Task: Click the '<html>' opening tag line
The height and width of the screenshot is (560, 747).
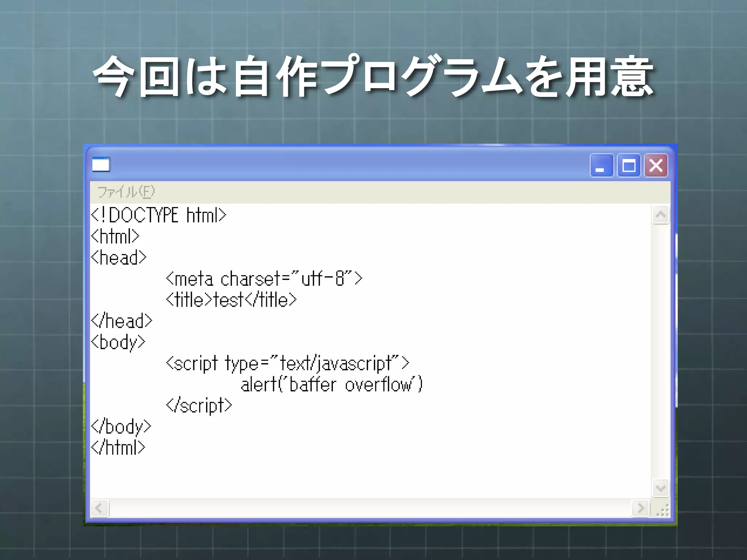Action: tap(115, 236)
